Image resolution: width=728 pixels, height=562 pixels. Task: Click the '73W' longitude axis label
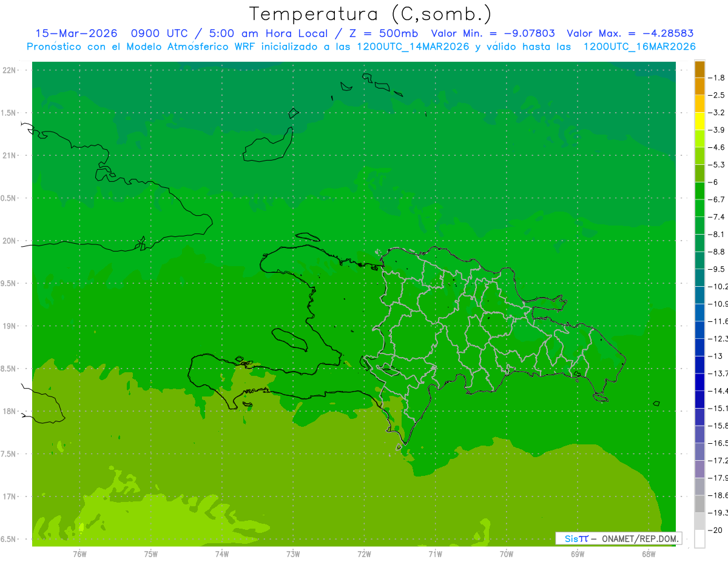[293, 554]
